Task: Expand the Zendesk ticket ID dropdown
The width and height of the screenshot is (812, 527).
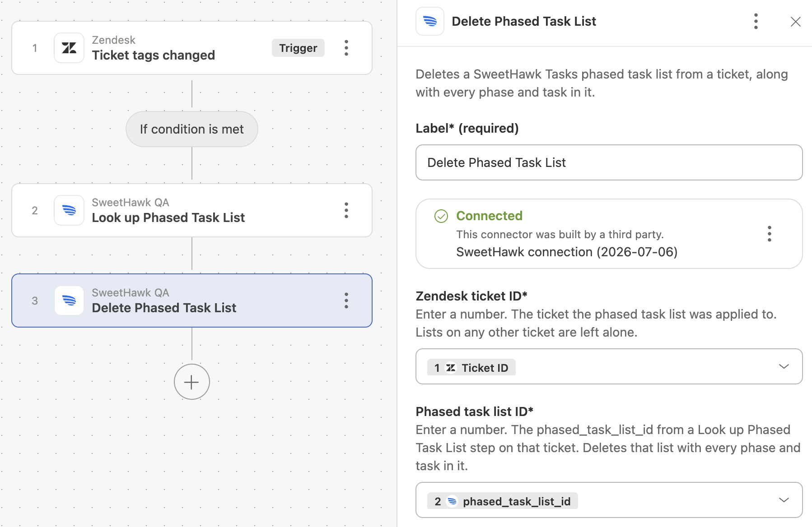Action: click(x=784, y=366)
